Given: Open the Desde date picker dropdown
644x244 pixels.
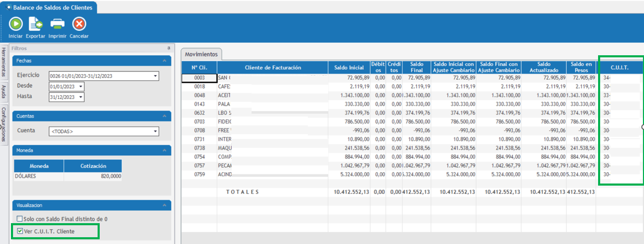Looking at the screenshot, I should pos(81,87).
